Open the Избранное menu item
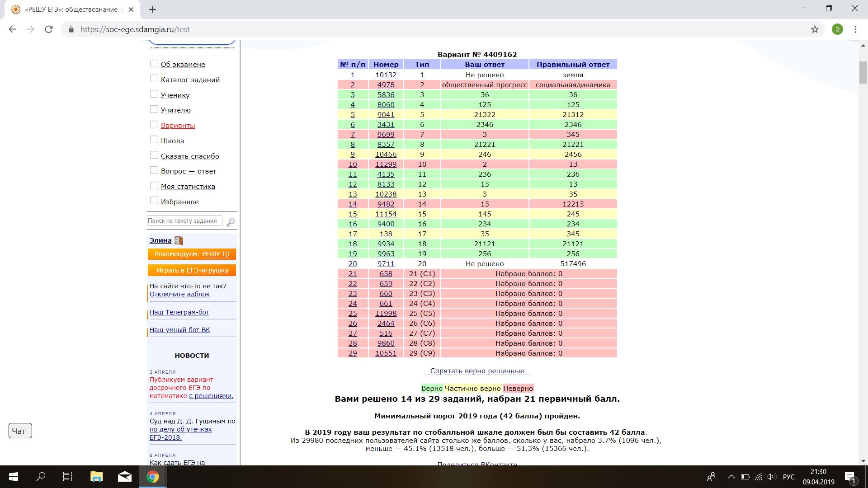The height and width of the screenshot is (488, 868). (x=180, y=202)
